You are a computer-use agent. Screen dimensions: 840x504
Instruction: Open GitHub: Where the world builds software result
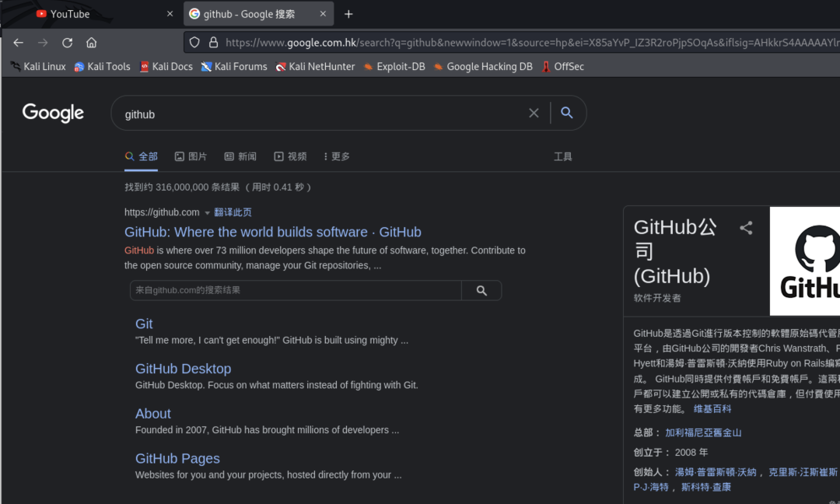click(x=273, y=232)
